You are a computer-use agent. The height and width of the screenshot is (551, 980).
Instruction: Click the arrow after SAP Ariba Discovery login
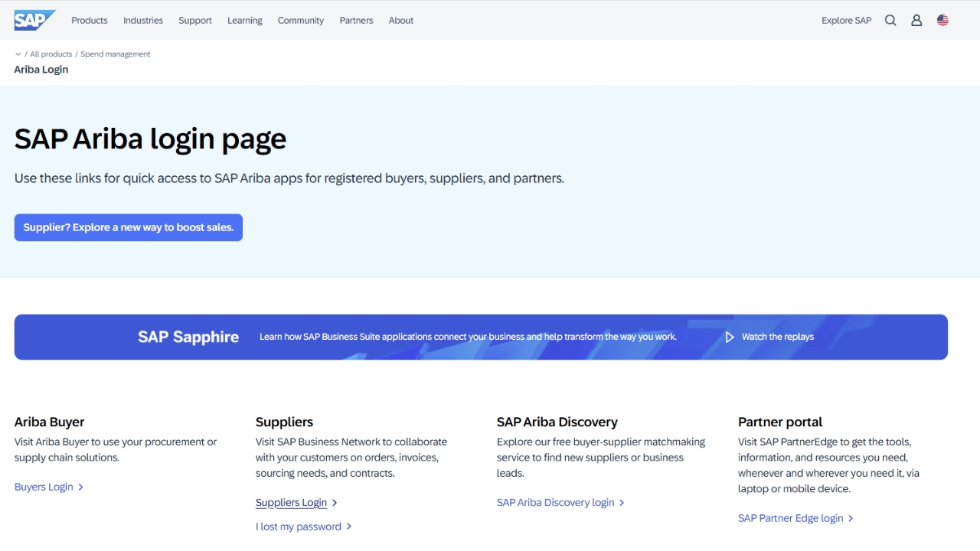(x=622, y=503)
